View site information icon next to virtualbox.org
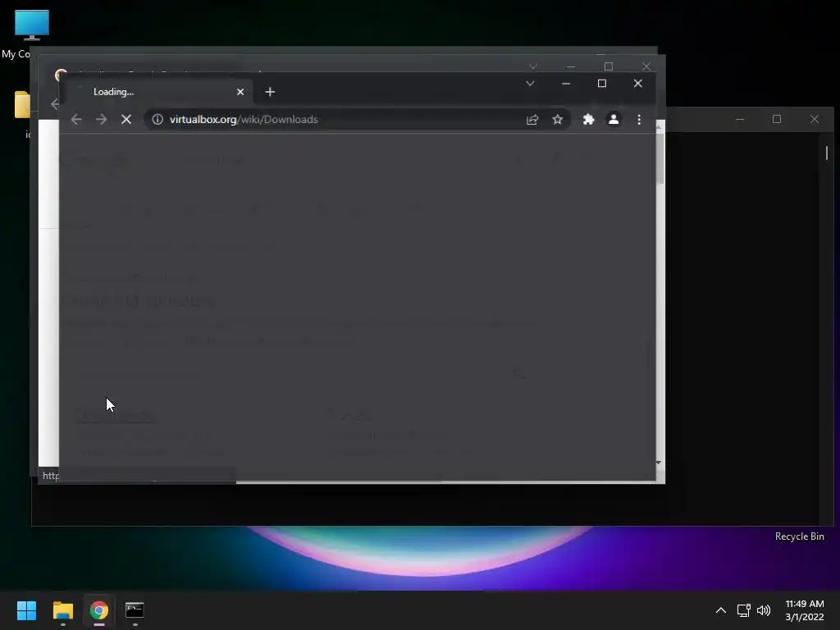Image resolution: width=840 pixels, height=630 pixels. [x=157, y=120]
